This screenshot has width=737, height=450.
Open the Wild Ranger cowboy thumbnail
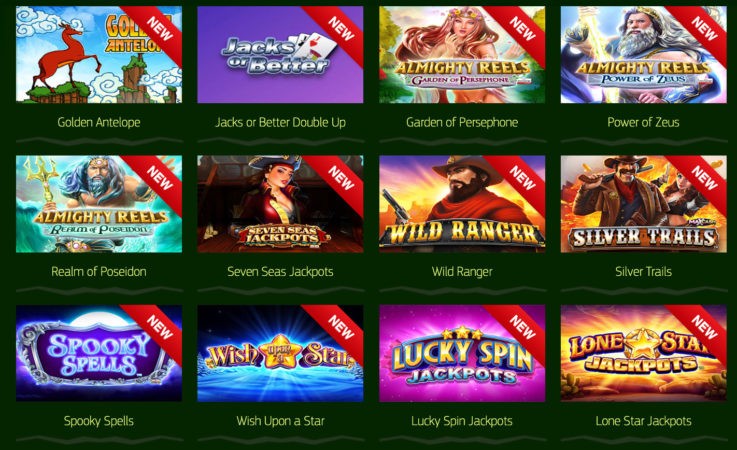coord(462,204)
